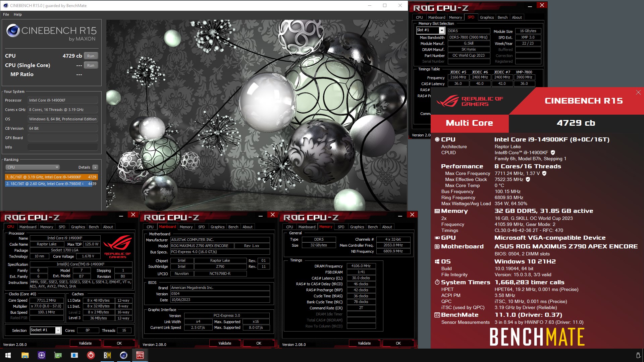644x362 pixels.
Task: Click the Multi Core 4729 cb score
Action: pyautogui.click(x=576, y=123)
